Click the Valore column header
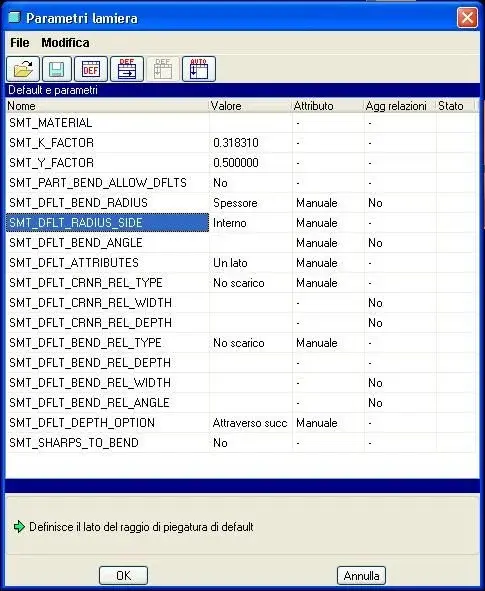 (x=251, y=106)
